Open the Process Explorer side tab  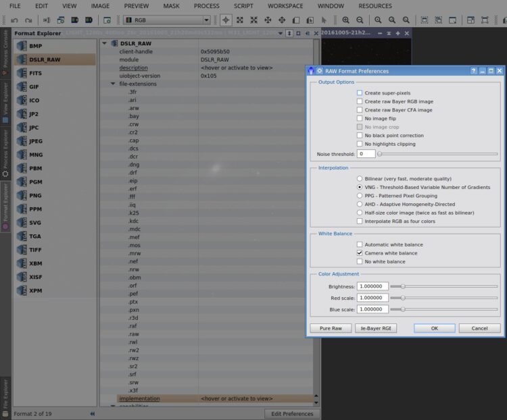click(5, 153)
